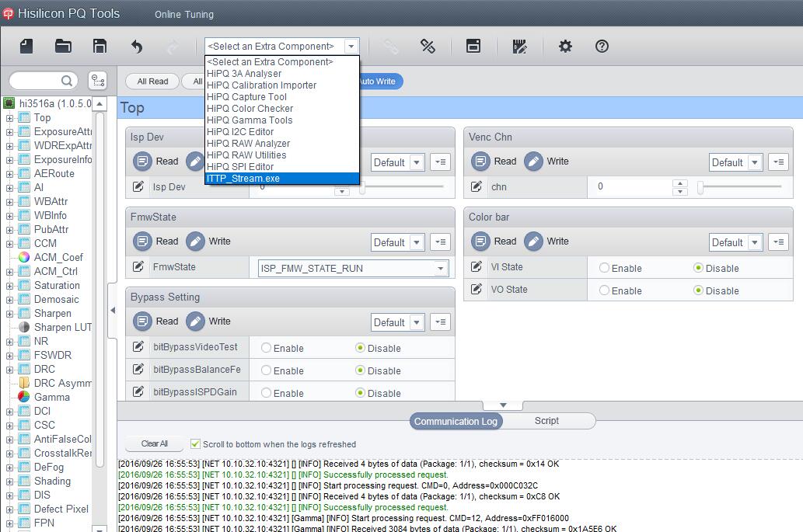This screenshot has height=532, width=803.
Task: Click the search magnifier icon
Action: coord(67,81)
